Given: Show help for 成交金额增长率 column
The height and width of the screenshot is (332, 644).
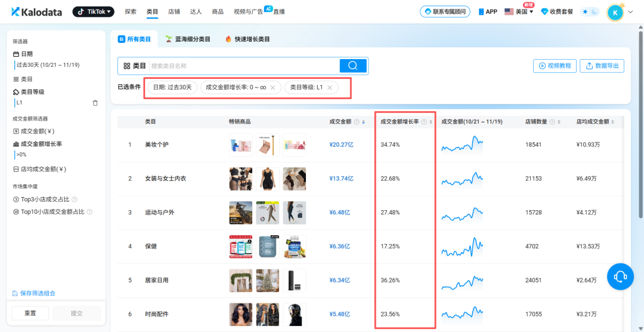Looking at the screenshot, I should coord(424,122).
